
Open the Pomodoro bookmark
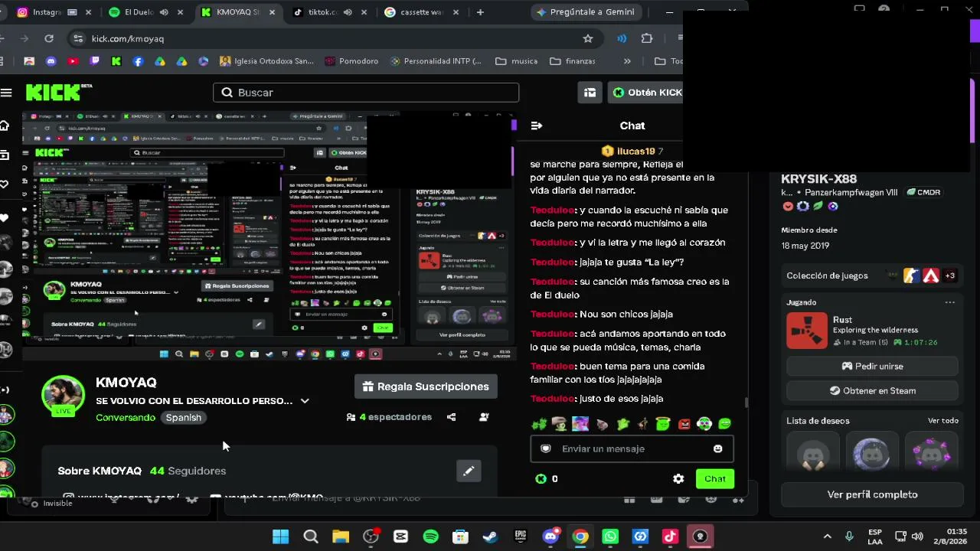point(351,61)
